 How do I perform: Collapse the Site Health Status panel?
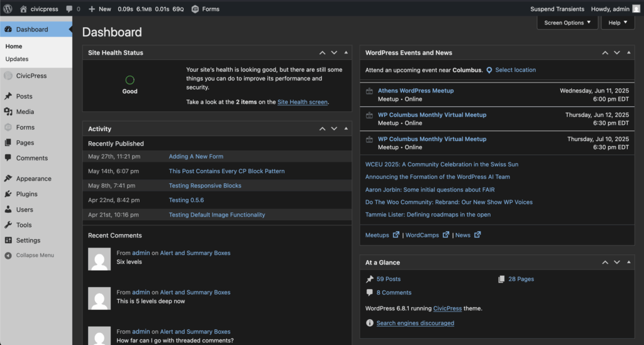tap(346, 53)
